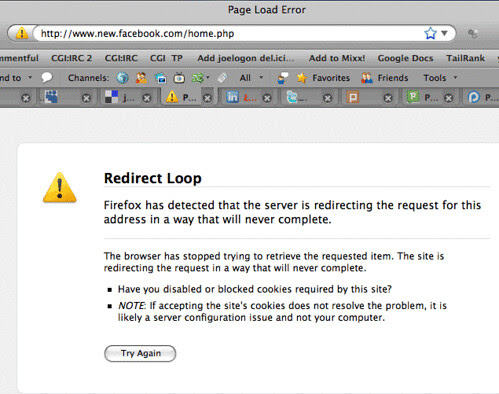This screenshot has width=499, height=394.
Task: Close the Page Load Error tab
Action: (x=207, y=98)
